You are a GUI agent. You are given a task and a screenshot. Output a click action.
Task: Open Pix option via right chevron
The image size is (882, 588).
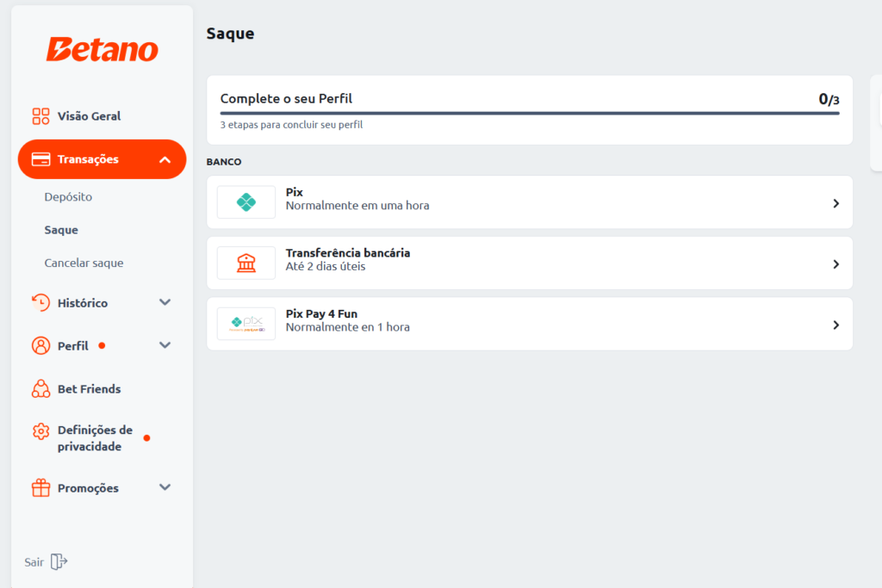[x=835, y=203]
